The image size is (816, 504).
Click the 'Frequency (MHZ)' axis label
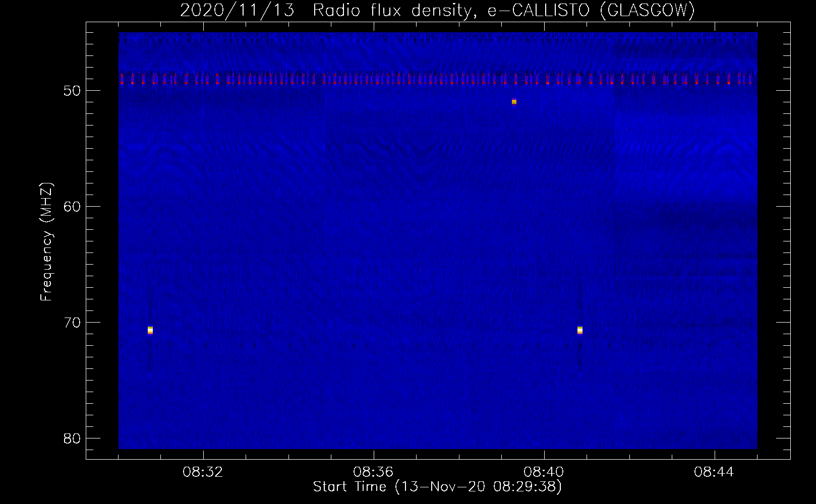point(46,242)
